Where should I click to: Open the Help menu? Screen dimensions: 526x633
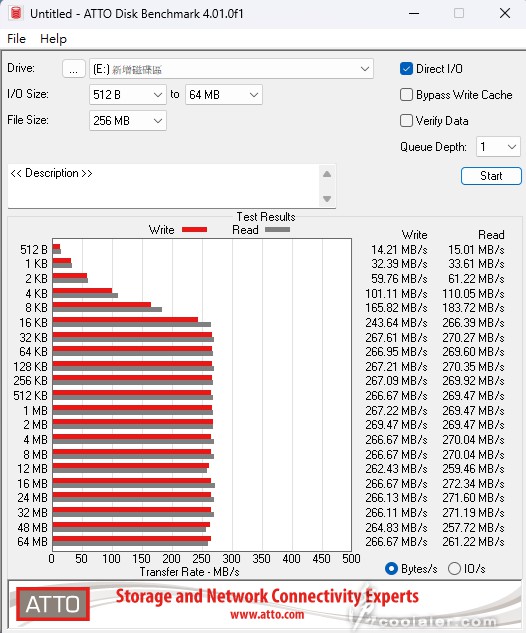(x=53, y=39)
